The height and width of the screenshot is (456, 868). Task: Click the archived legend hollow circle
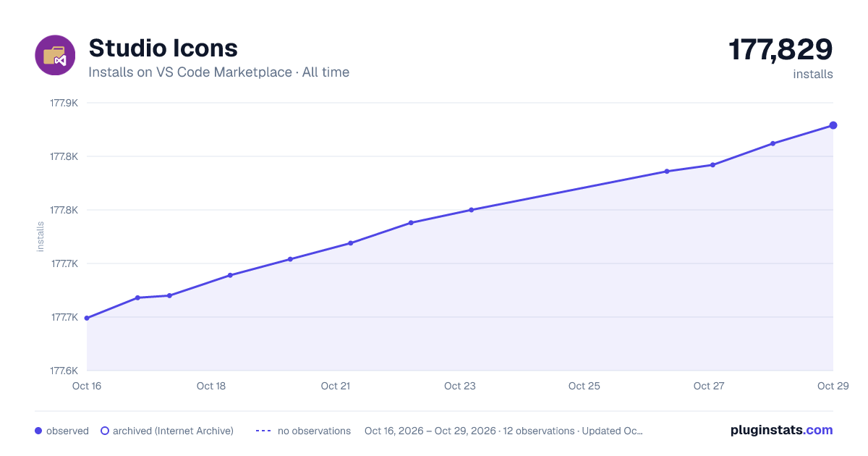105,431
